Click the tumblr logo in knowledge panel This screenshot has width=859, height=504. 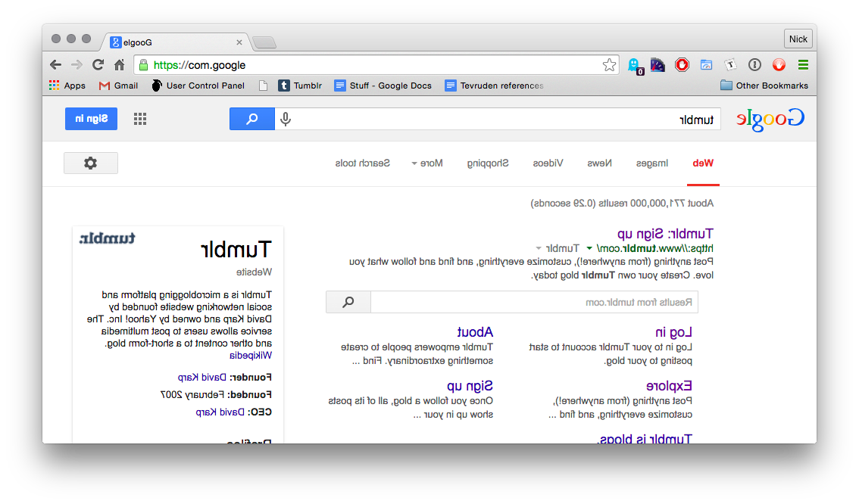click(108, 238)
